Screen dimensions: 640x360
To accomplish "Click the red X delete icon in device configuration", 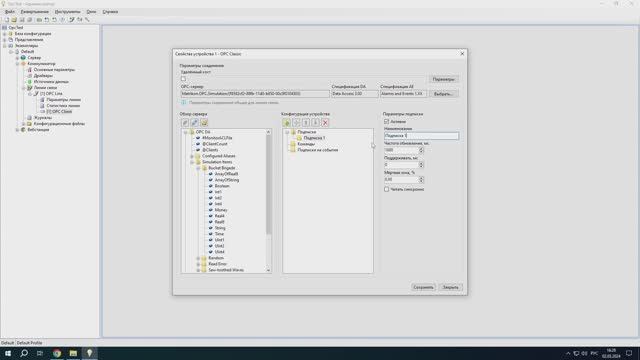I will coord(325,123).
